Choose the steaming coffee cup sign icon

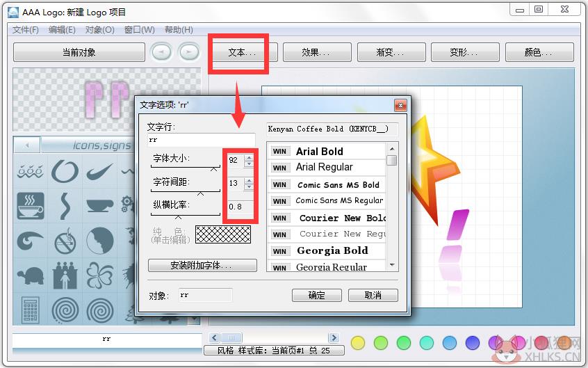click(x=31, y=206)
